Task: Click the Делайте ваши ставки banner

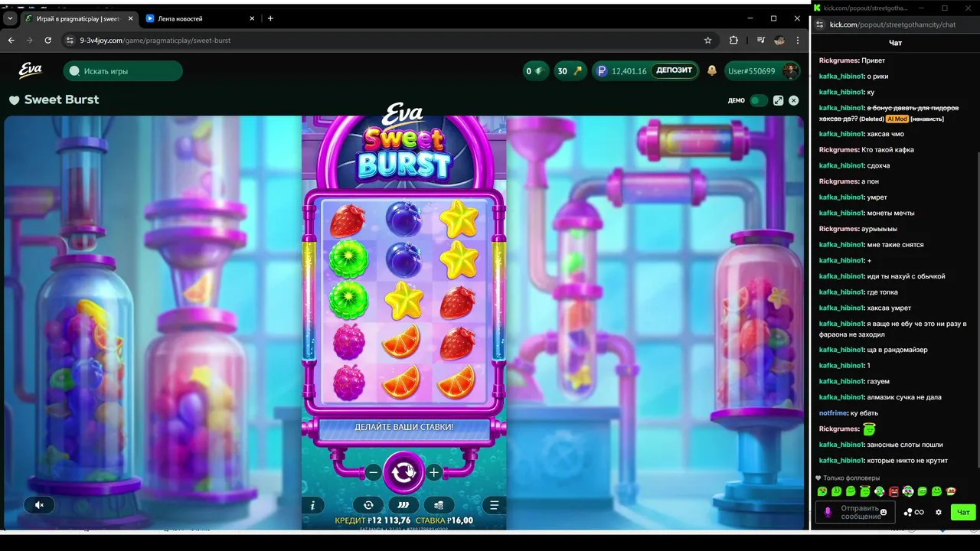Action: click(x=403, y=427)
